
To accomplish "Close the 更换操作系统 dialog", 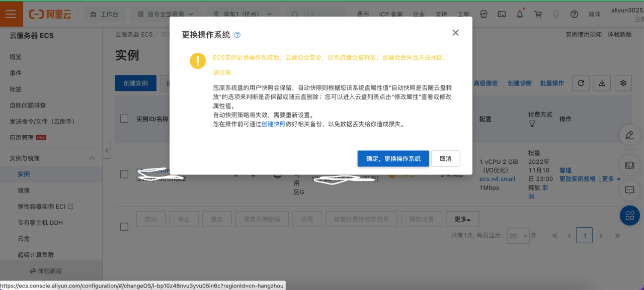I will [455, 33].
